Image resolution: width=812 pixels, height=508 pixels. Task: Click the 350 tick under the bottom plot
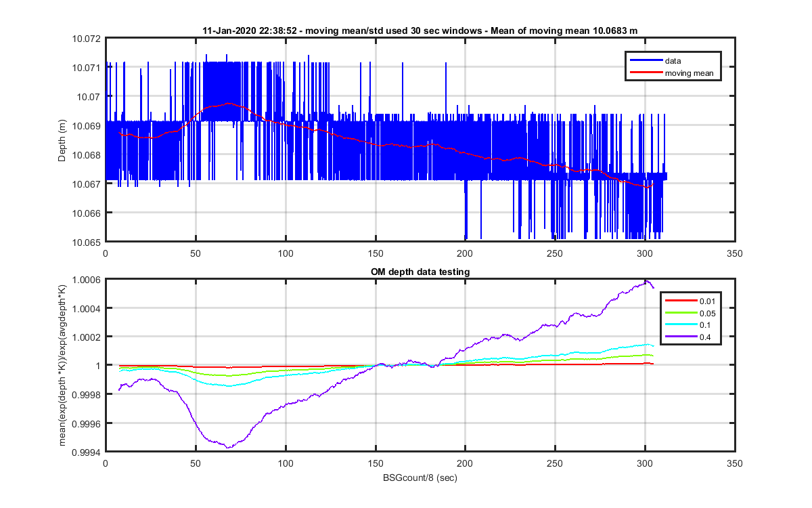click(734, 464)
